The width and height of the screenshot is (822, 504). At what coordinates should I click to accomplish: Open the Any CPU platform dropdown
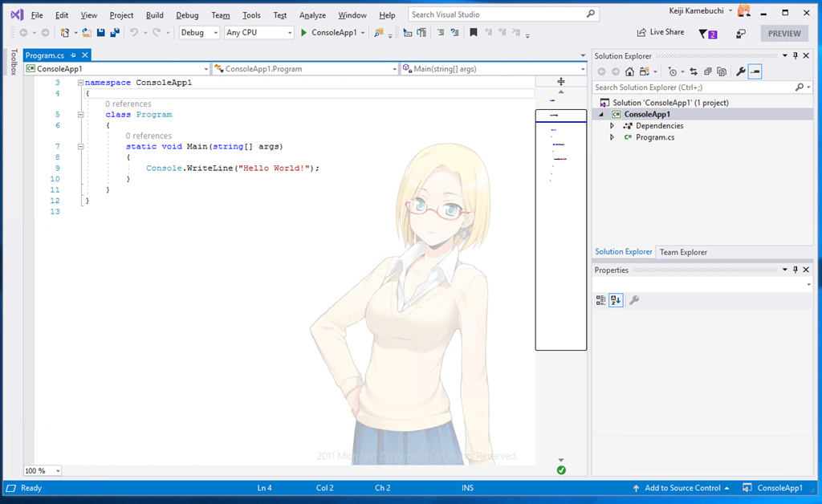tap(258, 33)
